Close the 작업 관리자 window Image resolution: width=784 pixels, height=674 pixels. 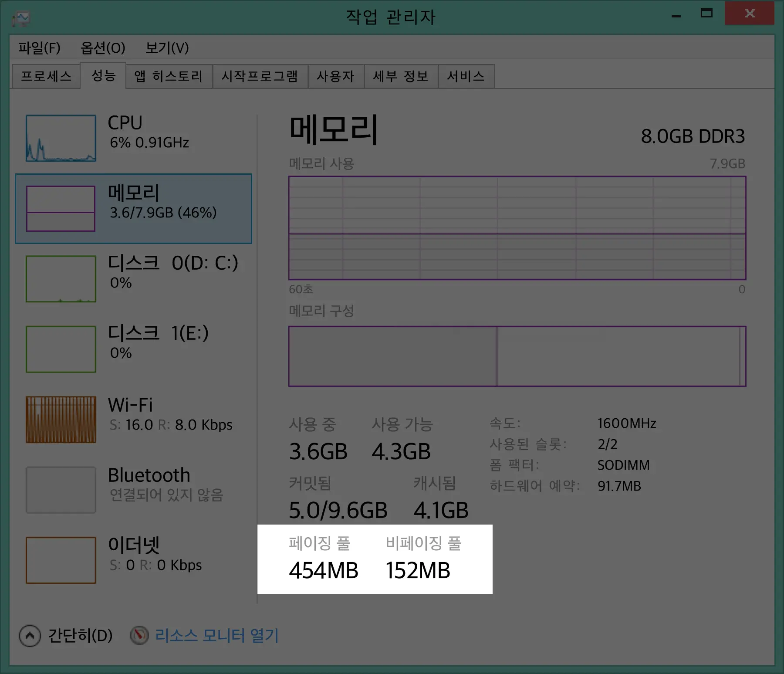point(750,13)
